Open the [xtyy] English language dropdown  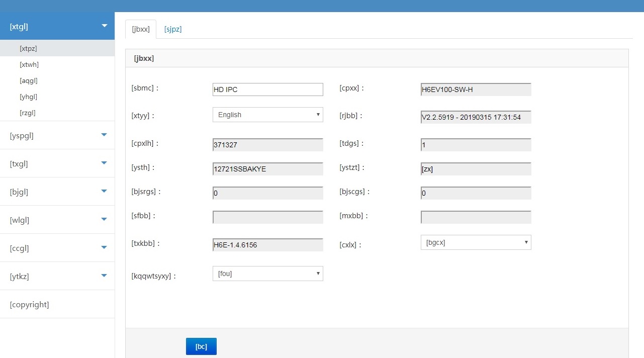[x=267, y=115]
